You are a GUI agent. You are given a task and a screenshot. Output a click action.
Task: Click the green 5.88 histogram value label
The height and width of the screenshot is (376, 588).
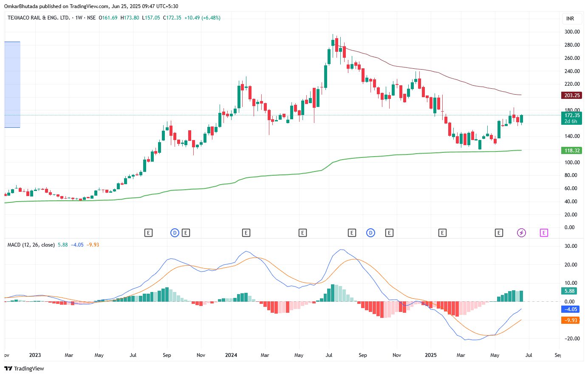coord(570,291)
